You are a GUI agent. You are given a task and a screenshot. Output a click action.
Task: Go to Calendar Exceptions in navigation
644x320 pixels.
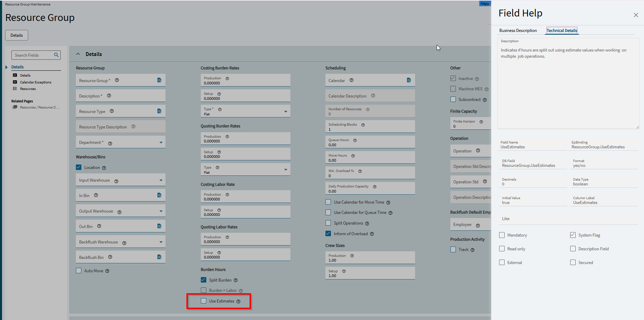click(36, 82)
